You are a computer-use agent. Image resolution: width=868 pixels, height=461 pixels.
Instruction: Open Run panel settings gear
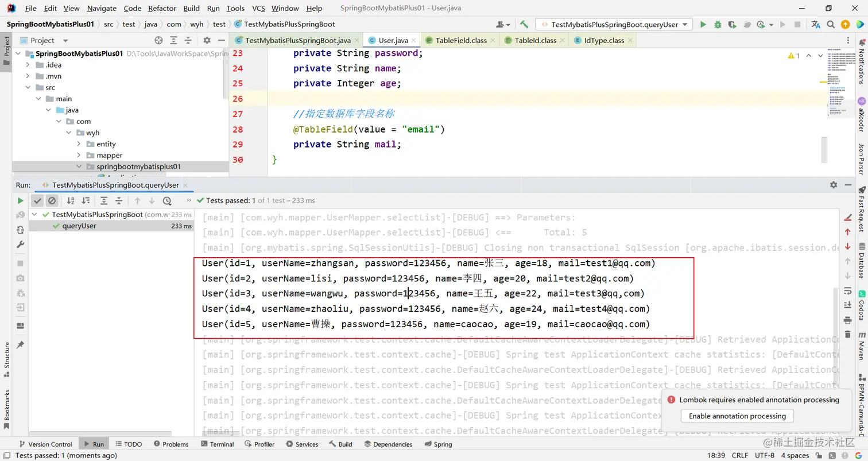tap(834, 185)
